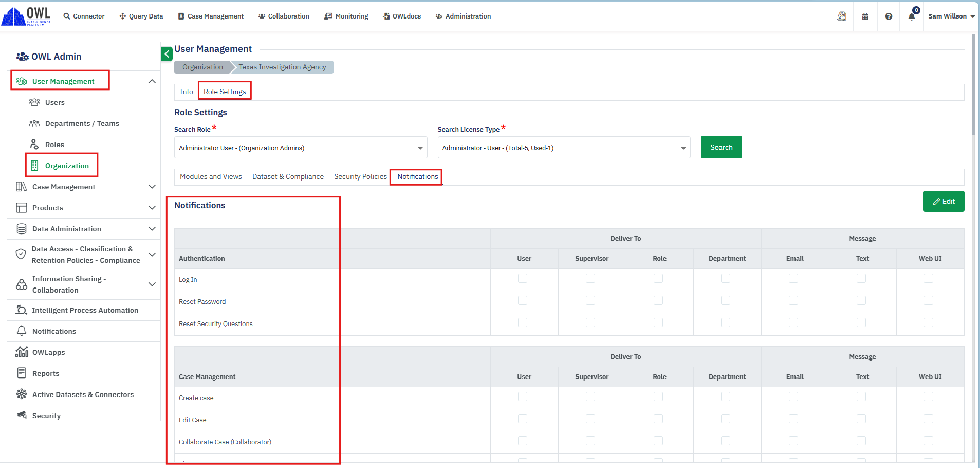
Task: Check Reset Password Supervisor checkbox
Action: coord(590,300)
